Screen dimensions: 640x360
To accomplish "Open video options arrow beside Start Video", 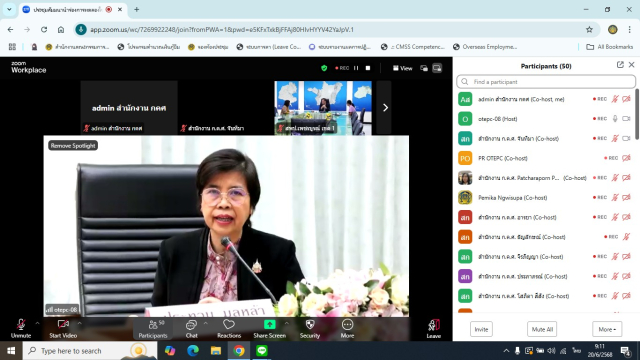I will click(x=80, y=324).
